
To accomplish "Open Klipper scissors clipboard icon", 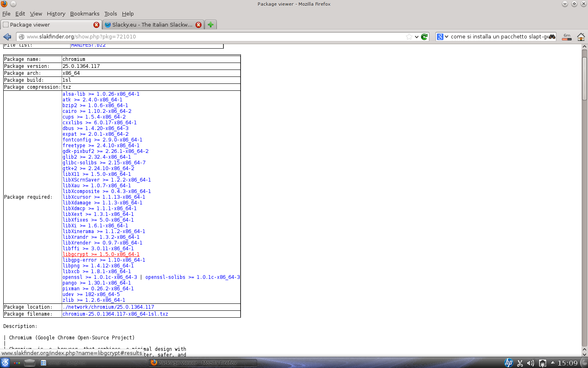I will click(520, 363).
